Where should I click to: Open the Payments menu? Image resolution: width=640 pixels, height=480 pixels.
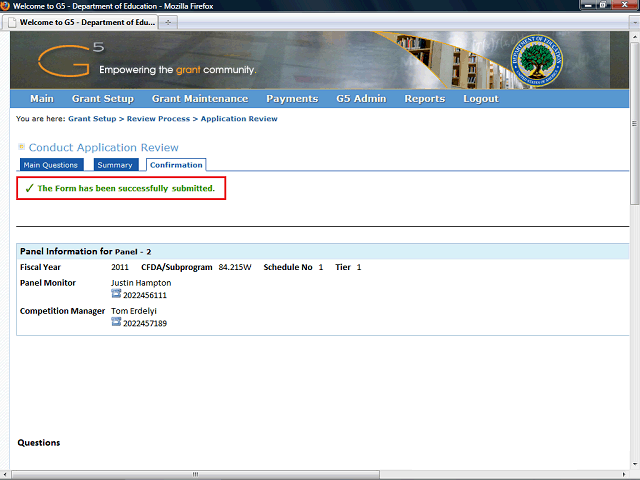tap(292, 99)
